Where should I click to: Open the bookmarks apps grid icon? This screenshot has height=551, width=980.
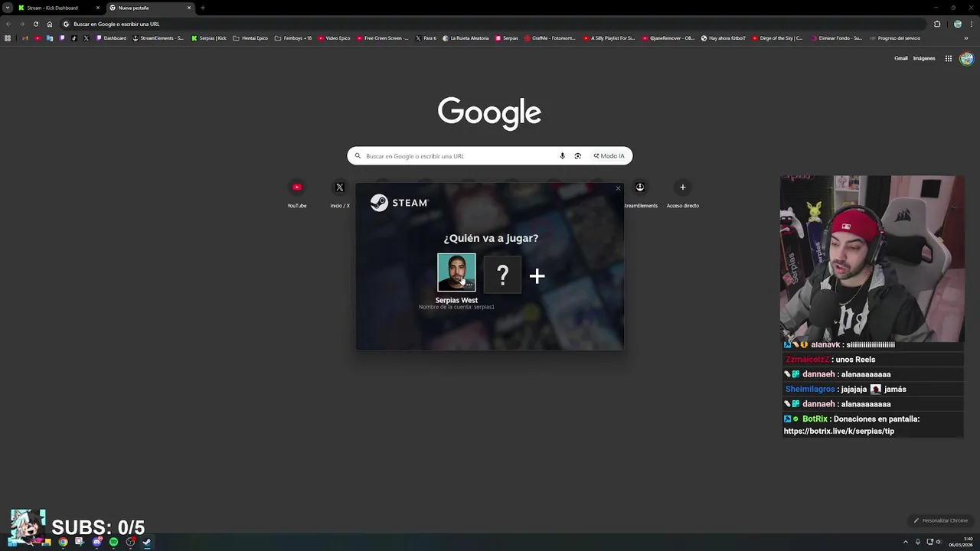click(x=8, y=38)
